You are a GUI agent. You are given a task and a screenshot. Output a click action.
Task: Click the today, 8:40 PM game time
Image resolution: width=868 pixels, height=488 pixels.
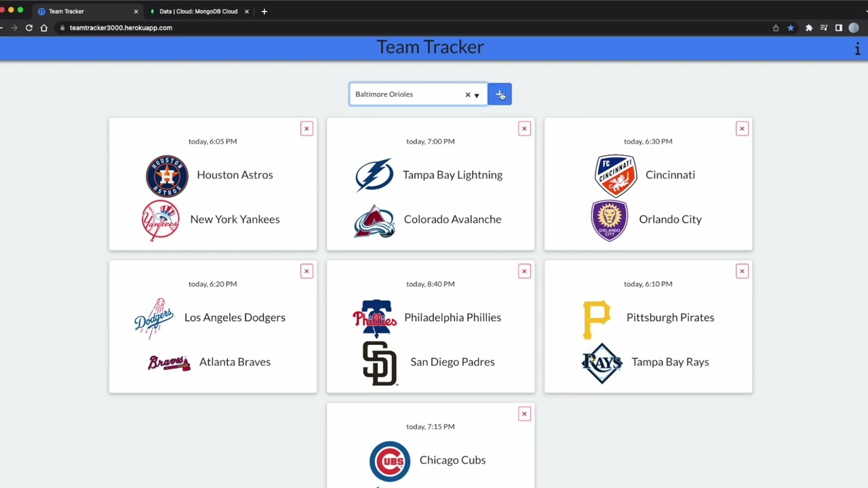click(431, 284)
